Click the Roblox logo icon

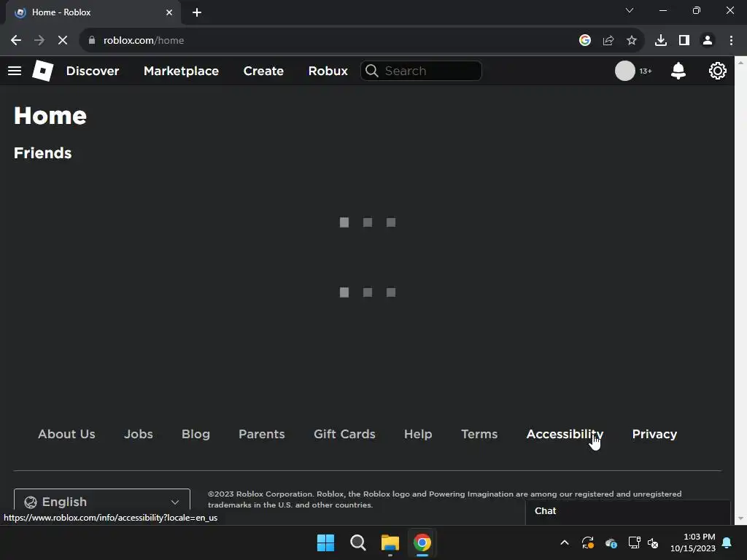point(43,71)
